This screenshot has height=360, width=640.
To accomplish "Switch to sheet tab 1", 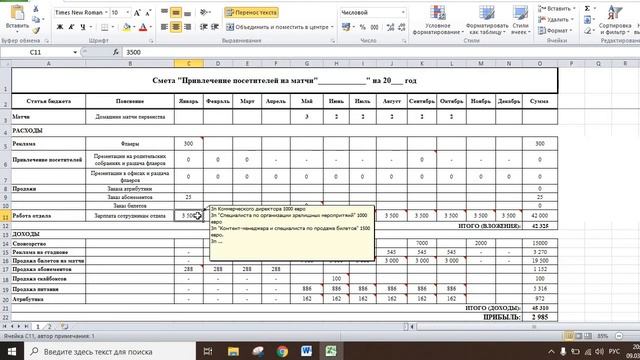I will click(38, 327).
